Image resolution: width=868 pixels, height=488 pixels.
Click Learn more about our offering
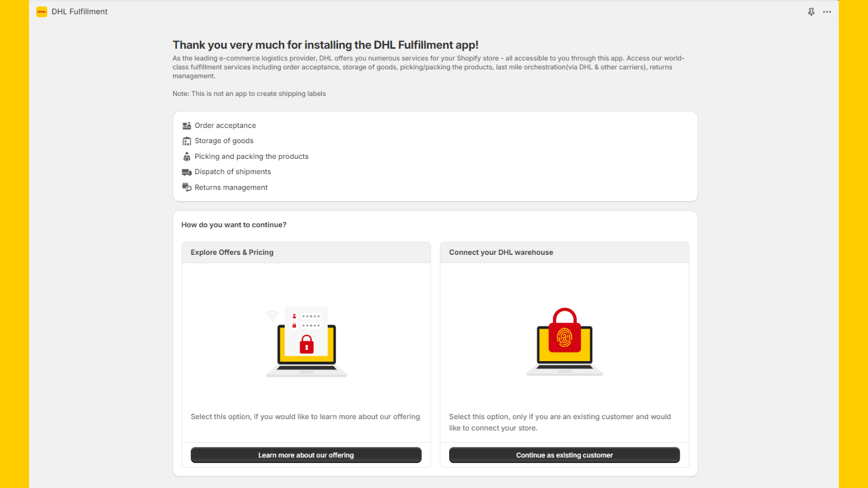tap(305, 455)
